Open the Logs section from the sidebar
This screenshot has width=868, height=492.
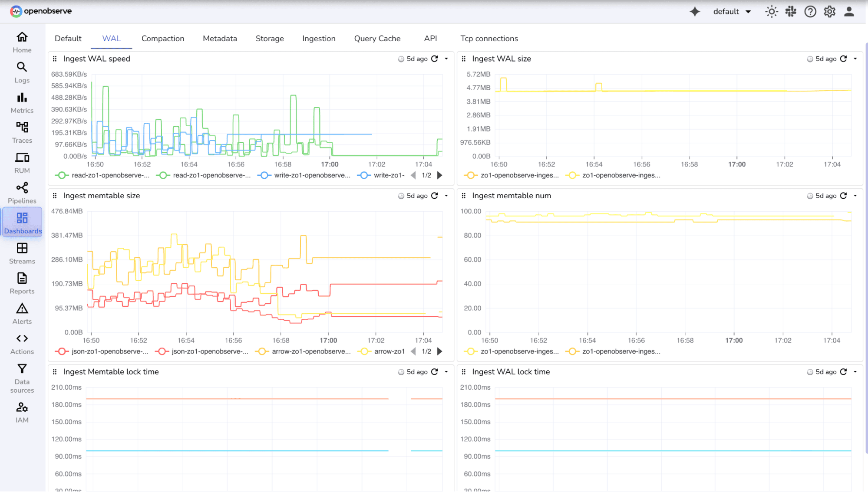coord(22,72)
